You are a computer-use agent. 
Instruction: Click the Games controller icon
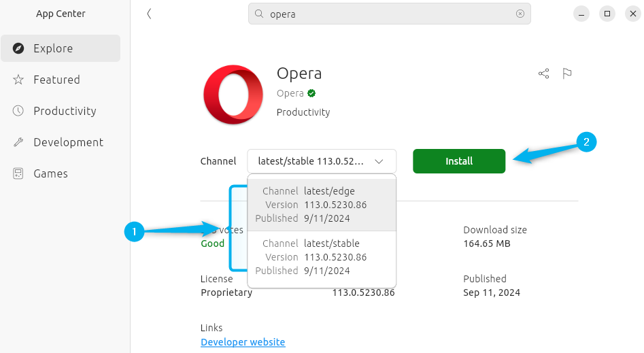coord(19,173)
